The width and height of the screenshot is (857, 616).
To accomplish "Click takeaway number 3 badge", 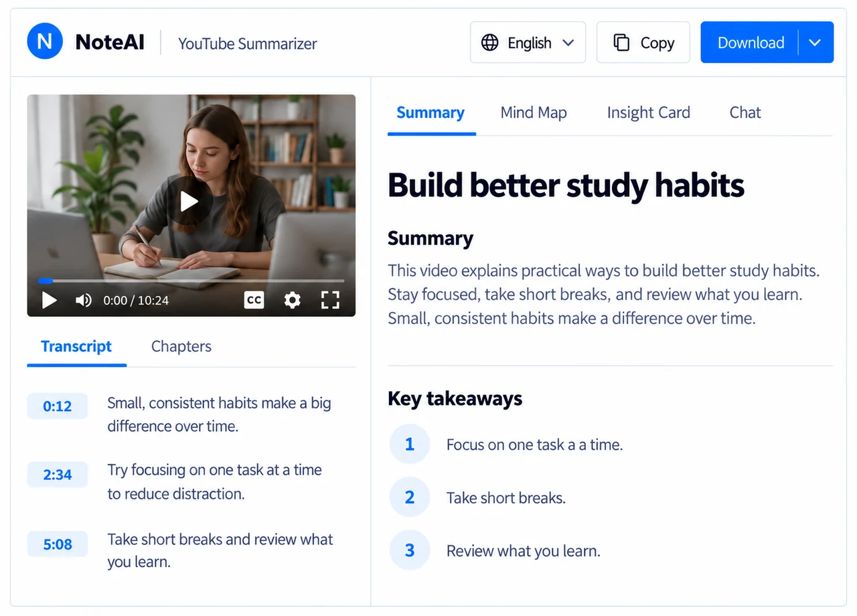I will coord(410,550).
